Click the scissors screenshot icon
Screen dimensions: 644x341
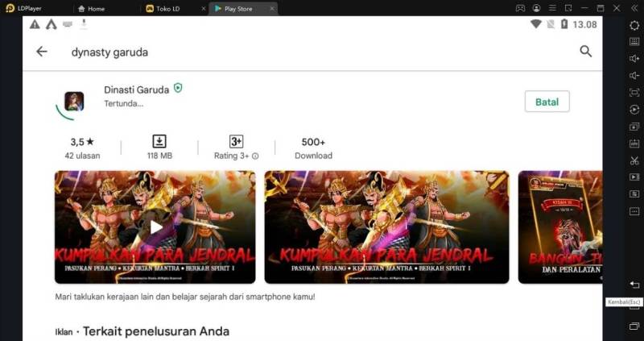(x=634, y=160)
